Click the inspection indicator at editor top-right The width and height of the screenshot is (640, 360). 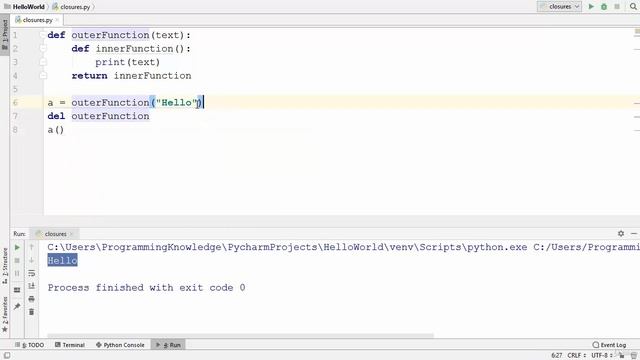pos(637,31)
